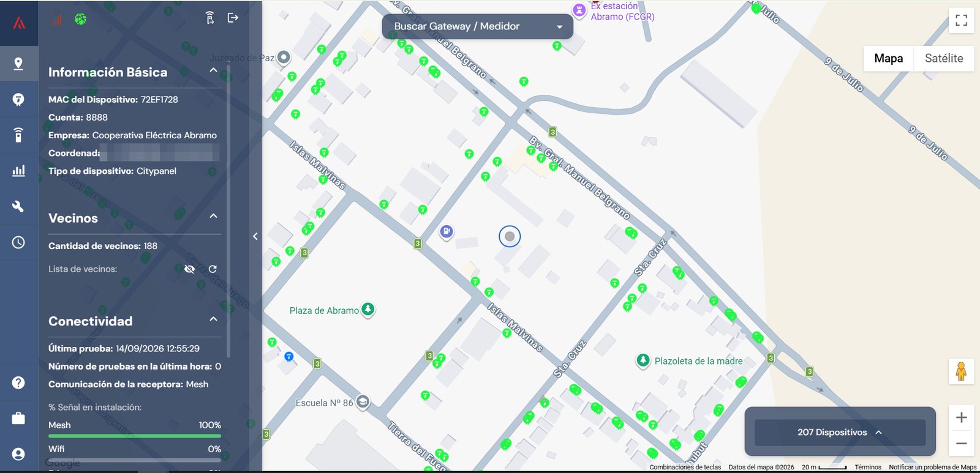This screenshot has width=980, height=473.
Task: Open the user account profile icon
Action: (x=18, y=454)
